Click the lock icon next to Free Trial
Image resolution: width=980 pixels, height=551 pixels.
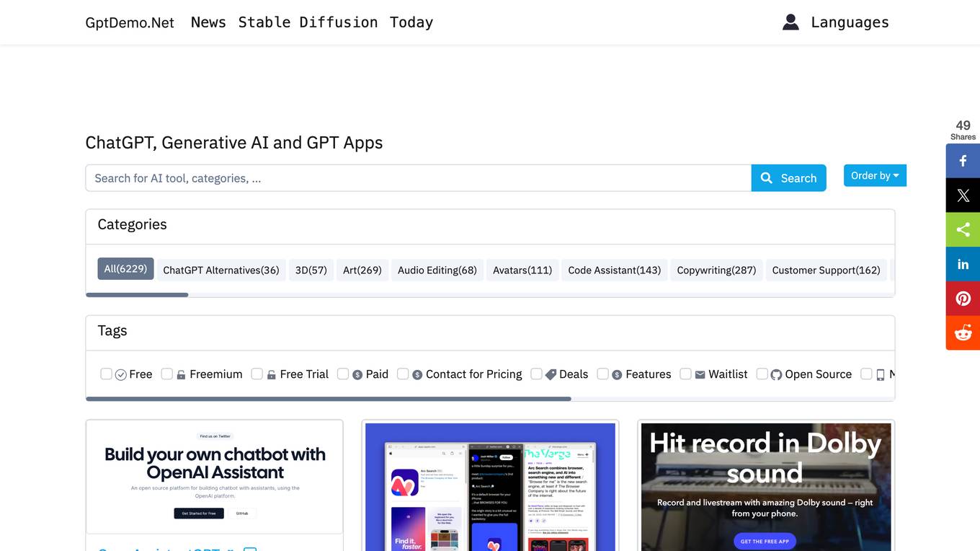[x=272, y=374]
